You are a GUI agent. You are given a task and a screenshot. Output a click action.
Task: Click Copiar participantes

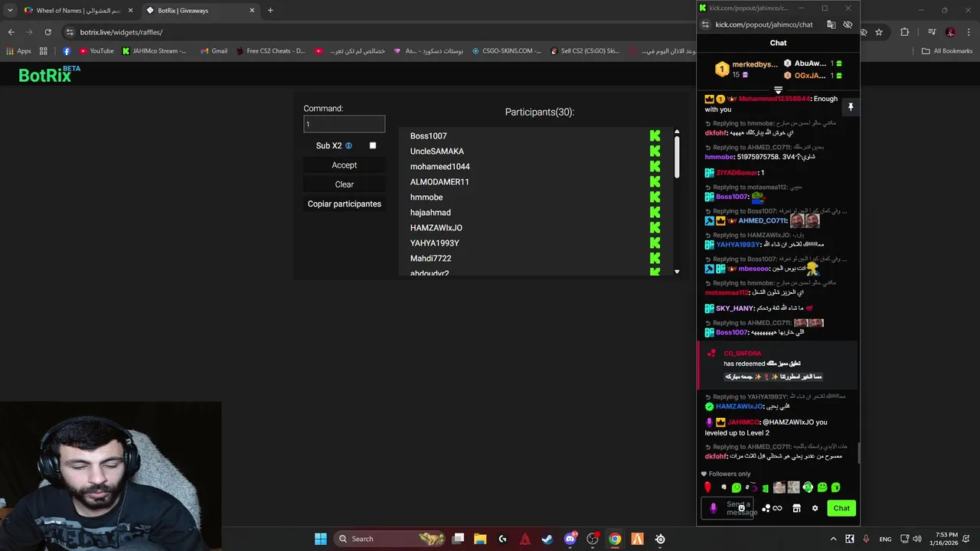tap(344, 204)
